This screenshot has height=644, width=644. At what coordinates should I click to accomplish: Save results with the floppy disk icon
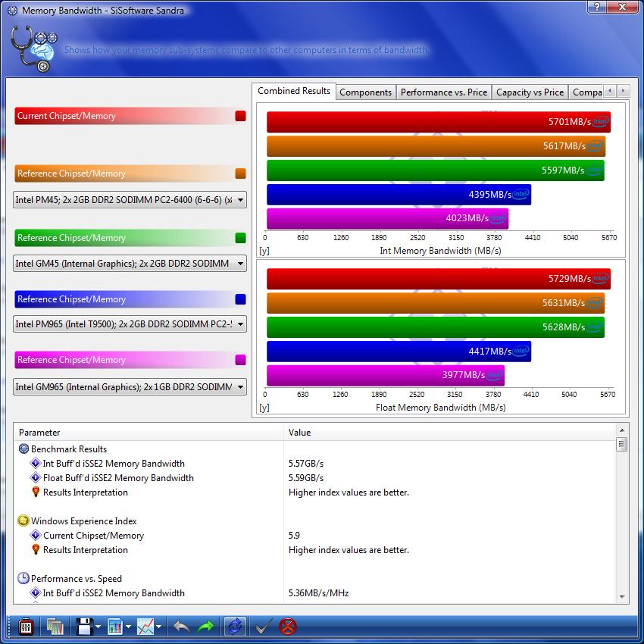click(x=85, y=627)
